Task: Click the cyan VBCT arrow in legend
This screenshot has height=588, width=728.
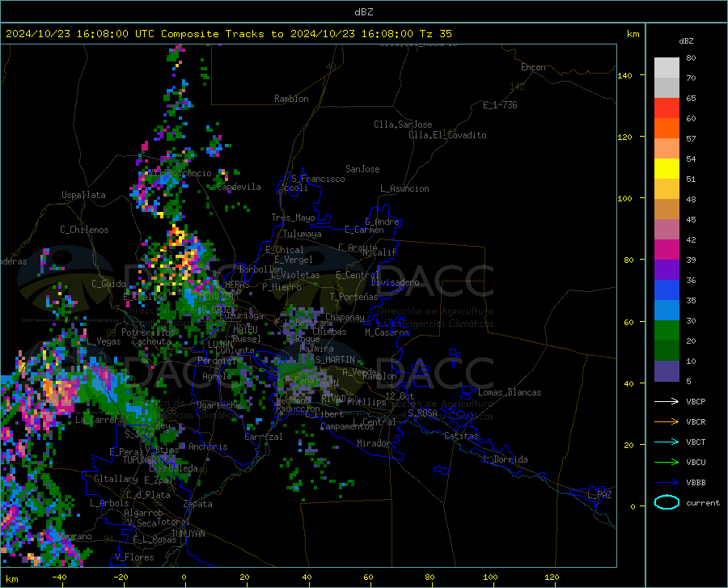Action: tap(667, 442)
